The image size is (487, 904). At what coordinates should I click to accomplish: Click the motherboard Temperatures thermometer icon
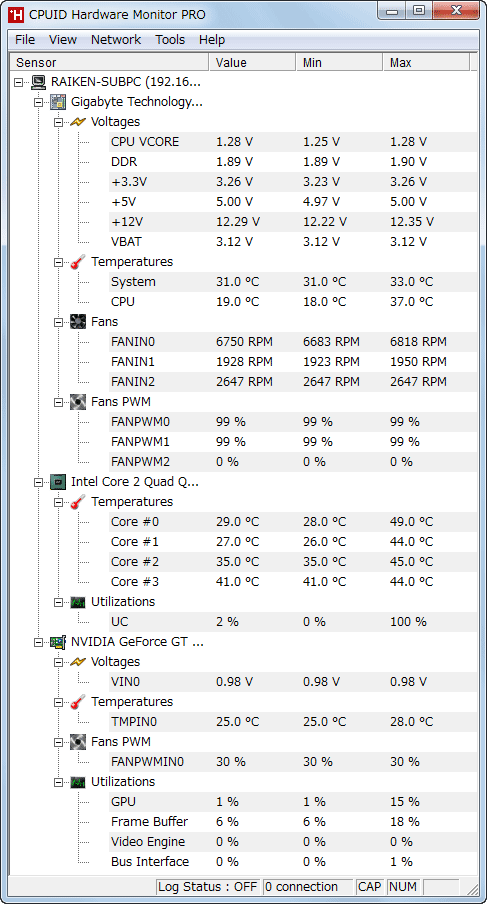click(78, 262)
